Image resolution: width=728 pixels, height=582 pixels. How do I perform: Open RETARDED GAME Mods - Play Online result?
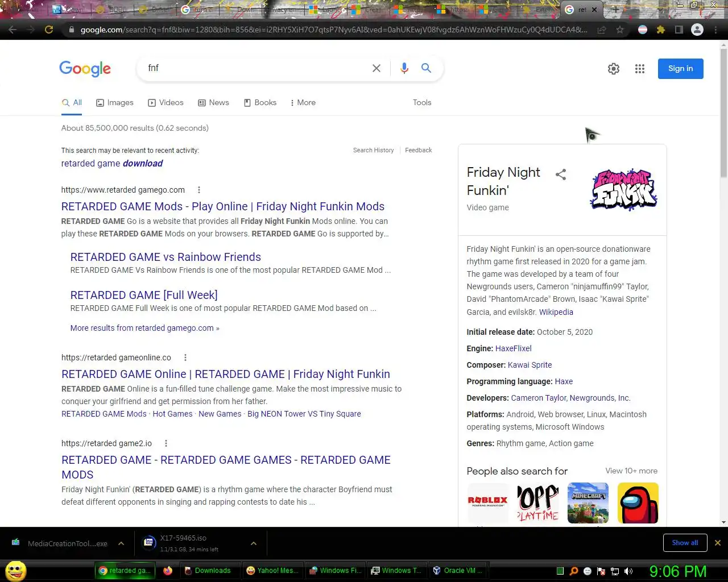[x=223, y=206]
